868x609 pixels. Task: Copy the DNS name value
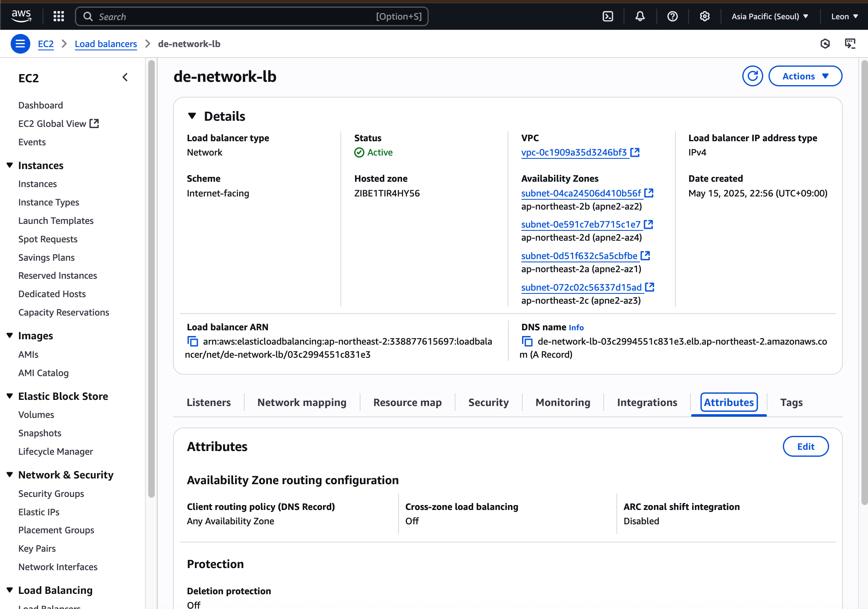(x=527, y=341)
